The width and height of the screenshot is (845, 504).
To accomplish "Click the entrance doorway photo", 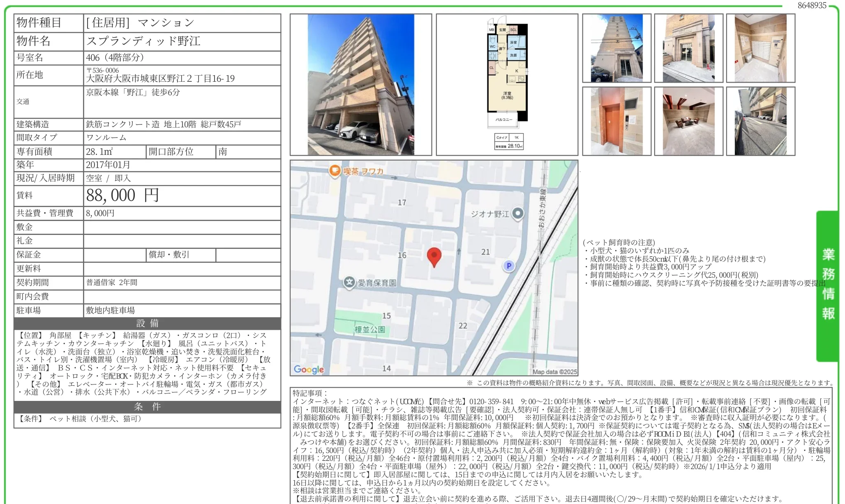I will point(688,47).
